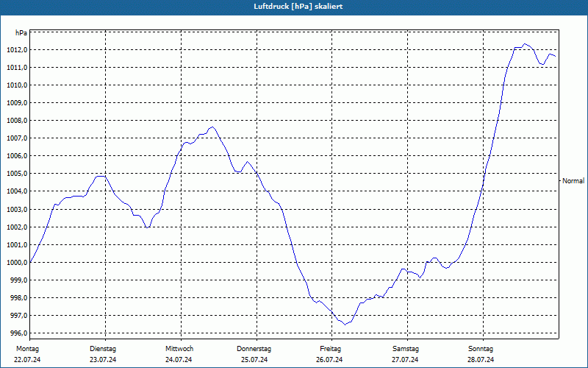The image size is (588, 368).
Task: Click the 1007,0 axis value
Action: coord(17,138)
